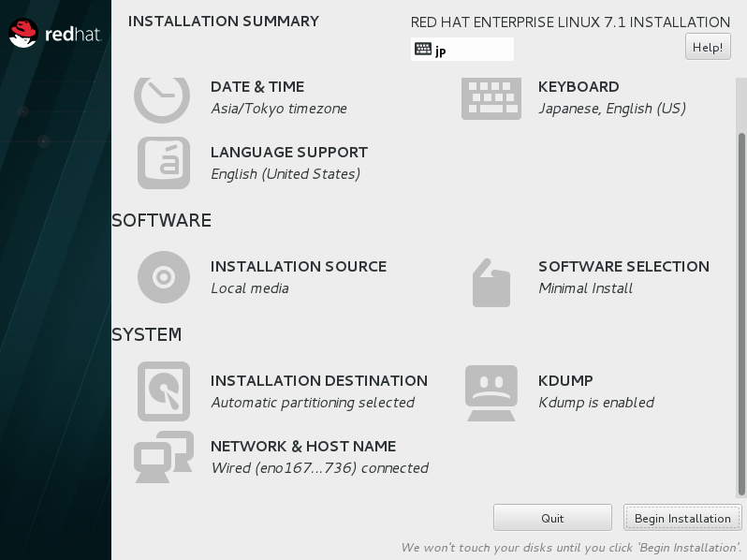Open KDUMP configuration label
The width and height of the screenshot is (747, 560).
pyautogui.click(x=565, y=381)
